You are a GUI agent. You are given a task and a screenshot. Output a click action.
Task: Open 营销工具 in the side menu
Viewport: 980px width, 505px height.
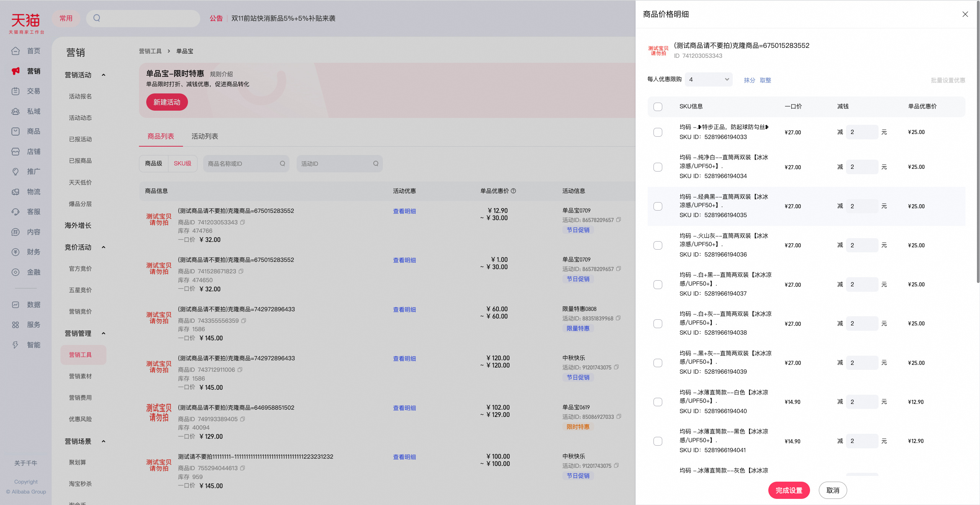point(83,355)
